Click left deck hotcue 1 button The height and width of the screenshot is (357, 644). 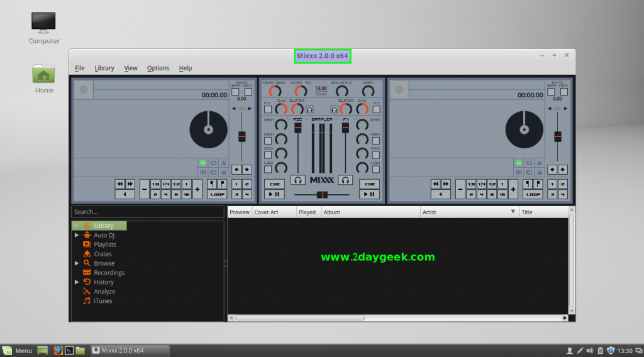coord(236,184)
